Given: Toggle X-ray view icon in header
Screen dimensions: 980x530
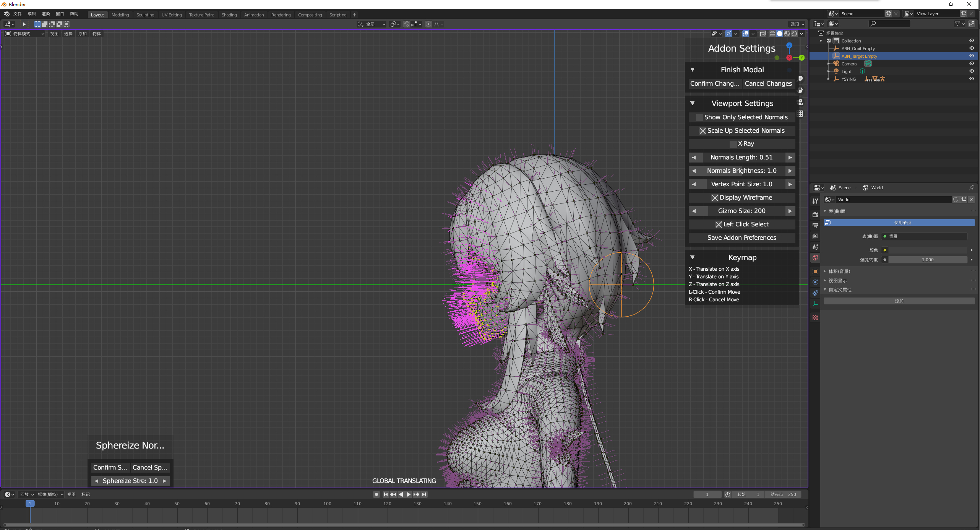Looking at the screenshot, I should (763, 34).
